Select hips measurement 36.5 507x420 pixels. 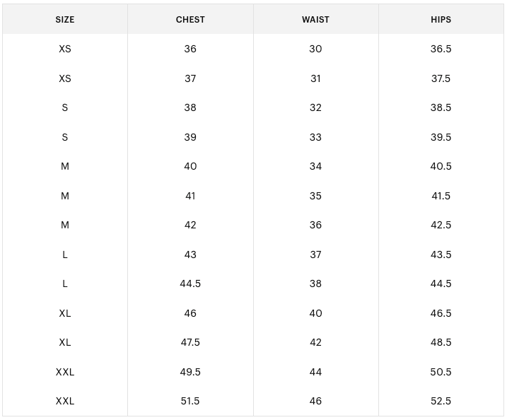[441, 49]
